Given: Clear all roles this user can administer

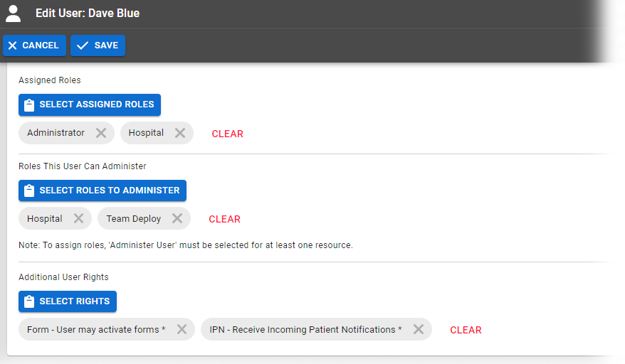Looking at the screenshot, I should click(224, 219).
